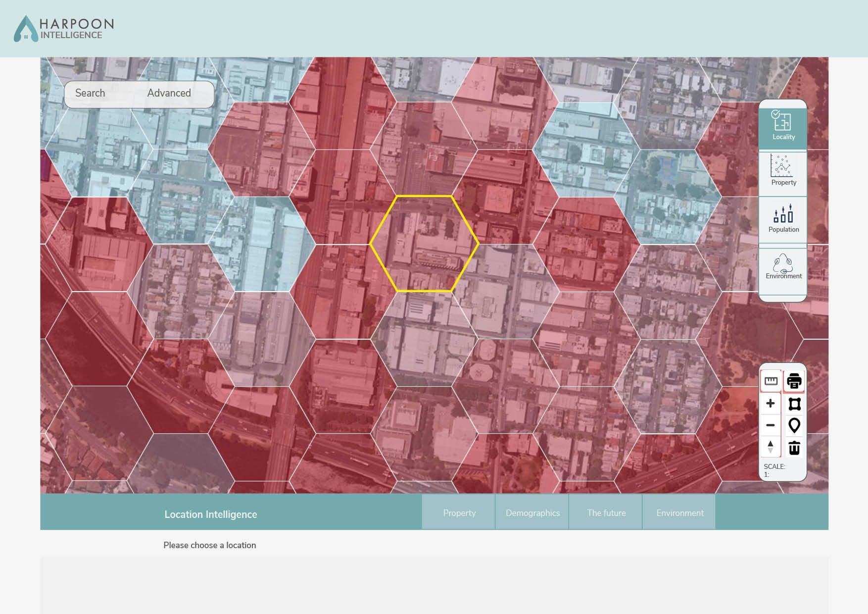Click the 'Location Intelligence' heading
868x614 pixels.
click(x=211, y=514)
